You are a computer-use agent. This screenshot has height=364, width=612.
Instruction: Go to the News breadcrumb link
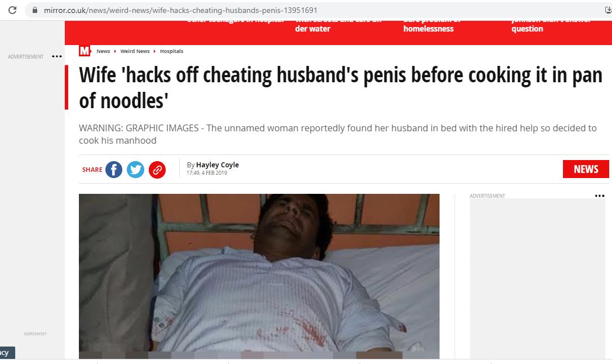coord(103,51)
